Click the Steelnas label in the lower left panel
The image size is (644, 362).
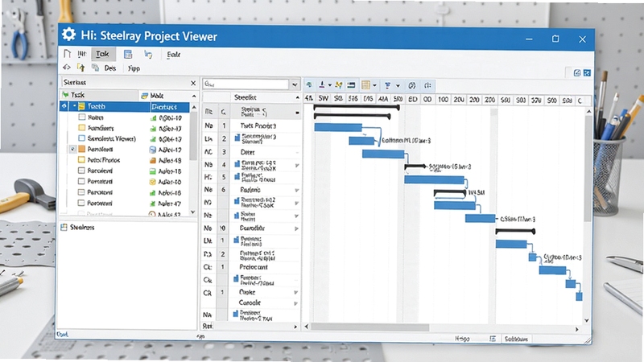point(82,227)
